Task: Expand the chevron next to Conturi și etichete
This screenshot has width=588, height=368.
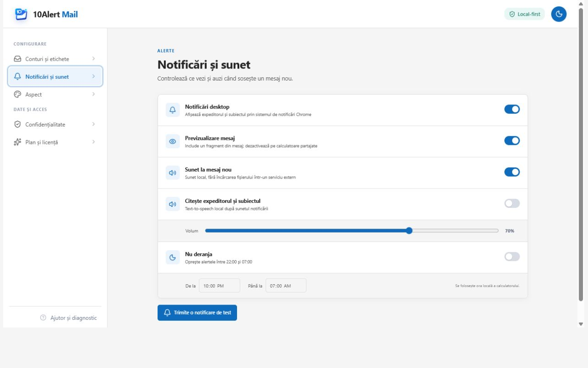Action: 93,58
